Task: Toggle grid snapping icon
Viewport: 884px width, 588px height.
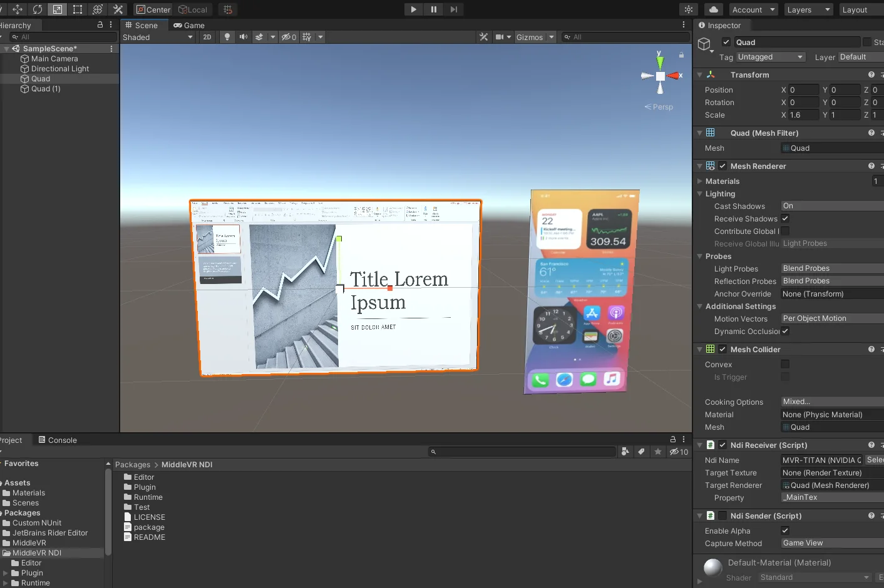Action: [x=228, y=9]
